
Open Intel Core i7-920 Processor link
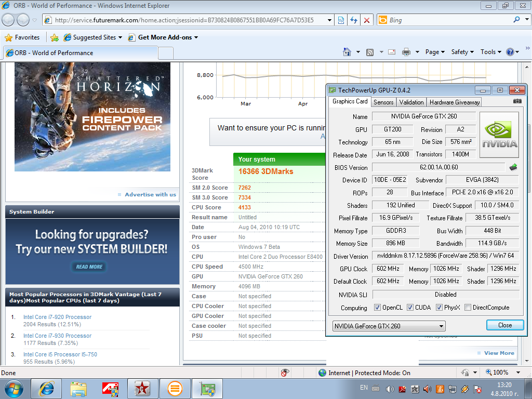[57, 317]
